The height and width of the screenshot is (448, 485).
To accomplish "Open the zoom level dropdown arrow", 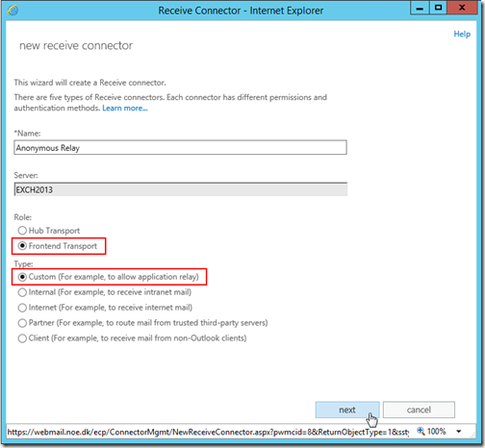I will [x=459, y=432].
